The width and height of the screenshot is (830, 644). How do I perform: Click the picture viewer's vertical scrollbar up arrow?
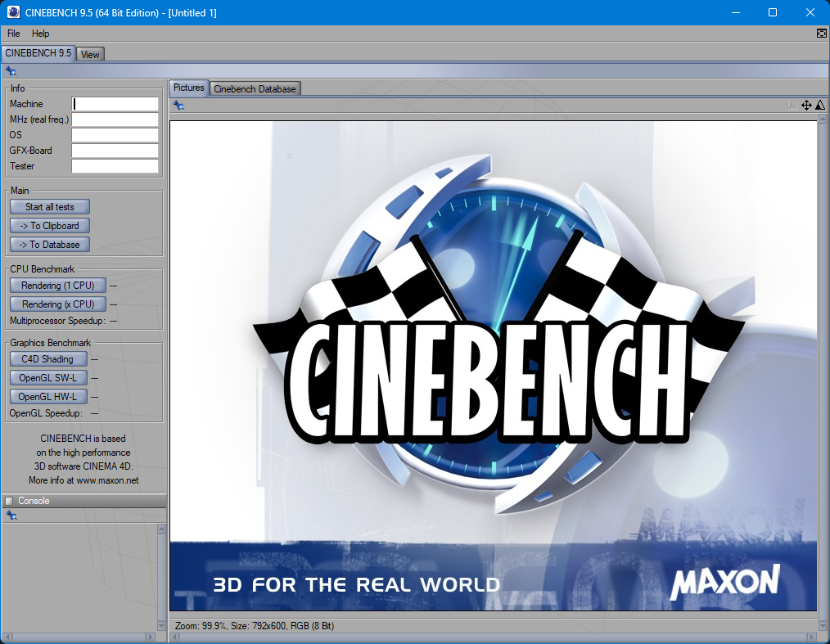click(823, 119)
